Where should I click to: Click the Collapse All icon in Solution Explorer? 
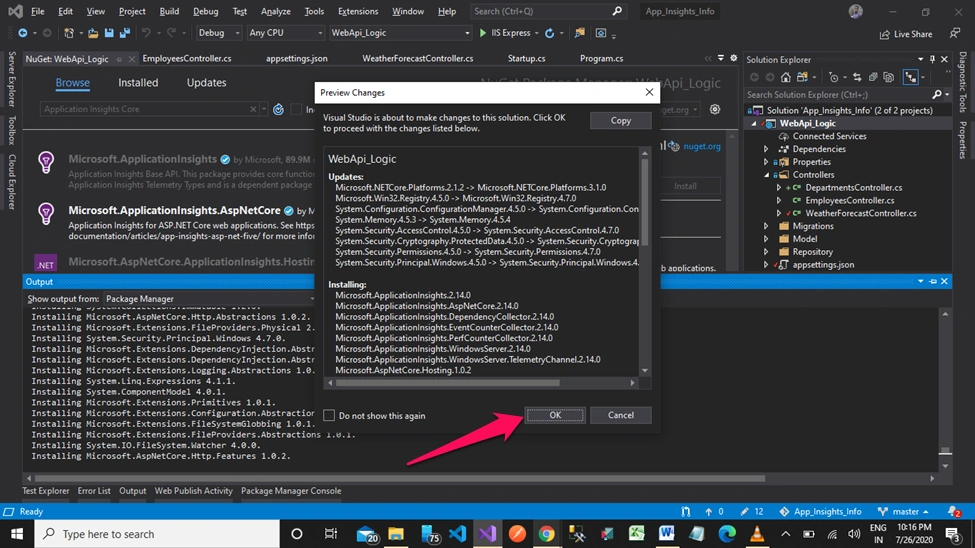(x=873, y=77)
